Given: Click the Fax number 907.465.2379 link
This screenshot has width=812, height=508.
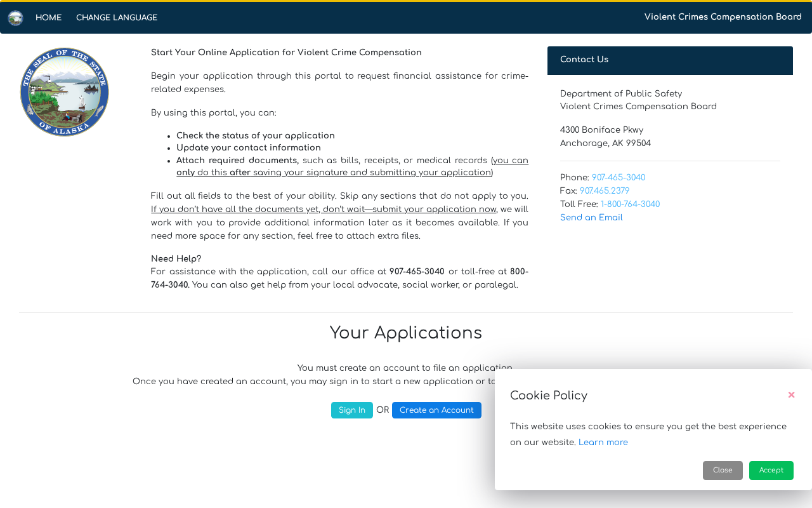Looking at the screenshot, I should 604,191.
